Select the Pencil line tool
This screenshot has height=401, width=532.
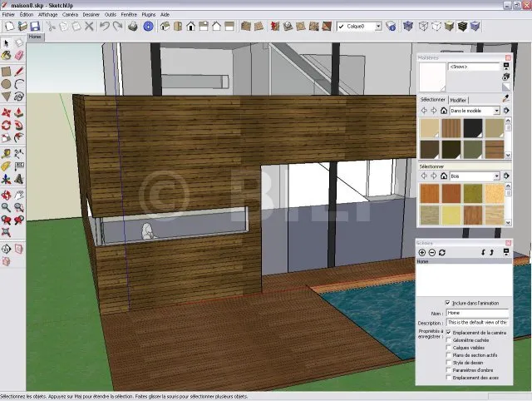pos(18,71)
